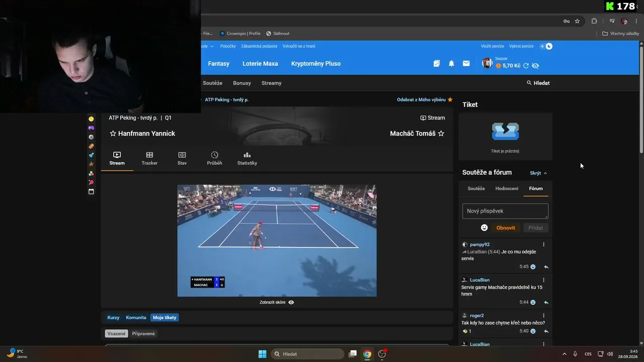Select the esports gamepad icon in sidebar

pyautogui.click(x=91, y=128)
